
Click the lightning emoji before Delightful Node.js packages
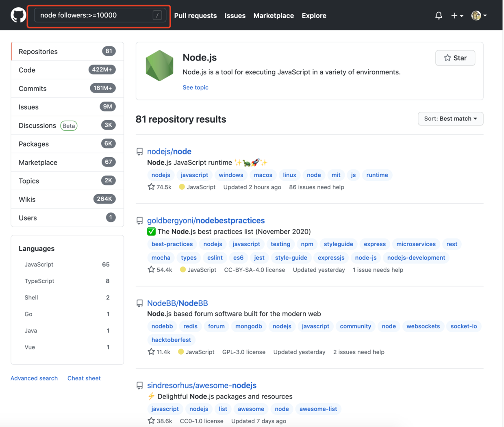pyautogui.click(x=151, y=396)
